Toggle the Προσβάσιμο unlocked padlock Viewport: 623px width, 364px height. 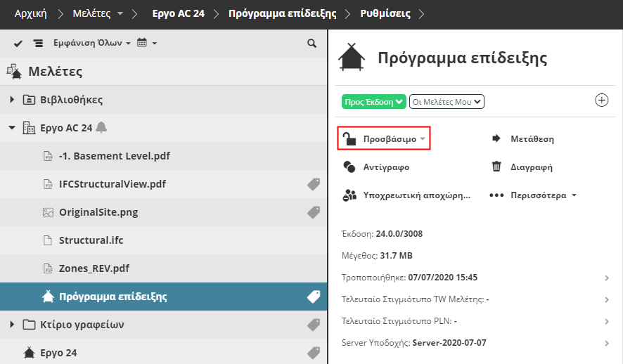click(349, 138)
